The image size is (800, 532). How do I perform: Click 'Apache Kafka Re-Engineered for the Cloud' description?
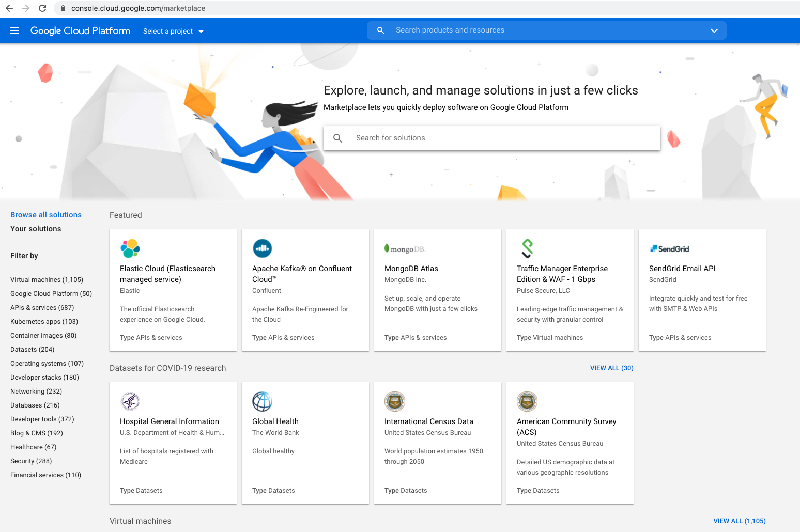click(300, 314)
